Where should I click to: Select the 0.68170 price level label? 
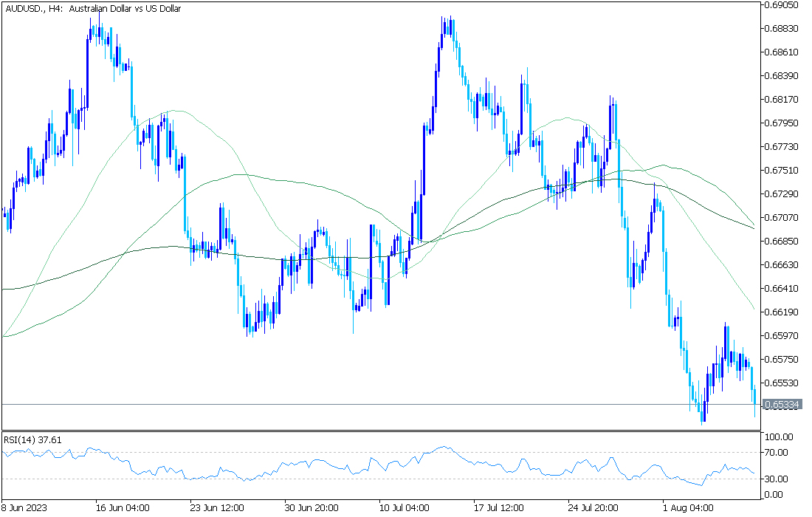click(782, 100)
